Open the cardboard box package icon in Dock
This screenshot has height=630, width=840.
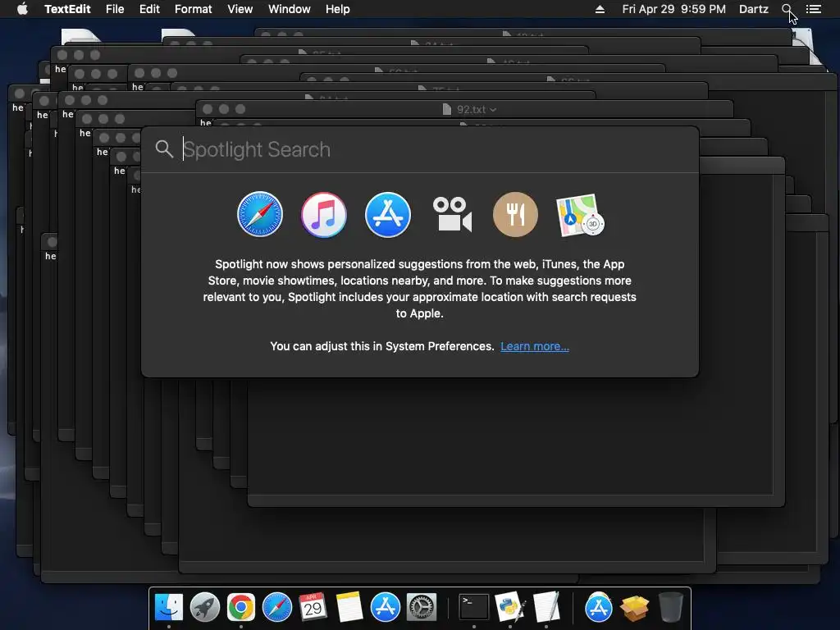click(x=635, y=608)
